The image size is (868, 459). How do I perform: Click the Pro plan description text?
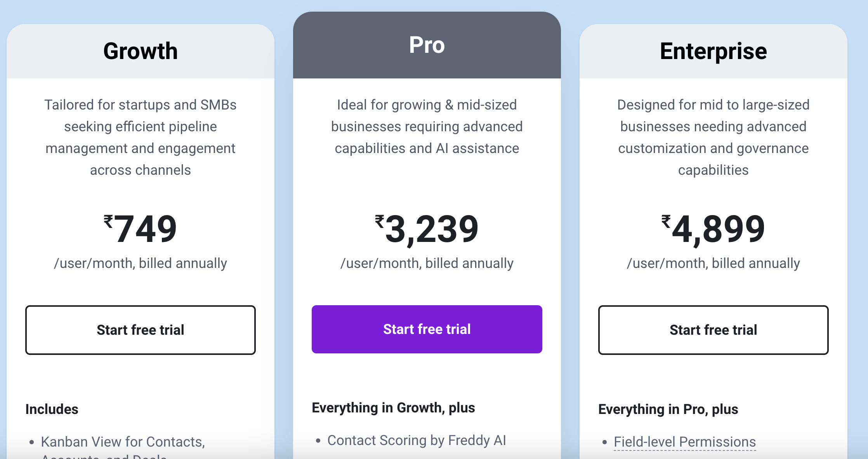coord(427,126)
